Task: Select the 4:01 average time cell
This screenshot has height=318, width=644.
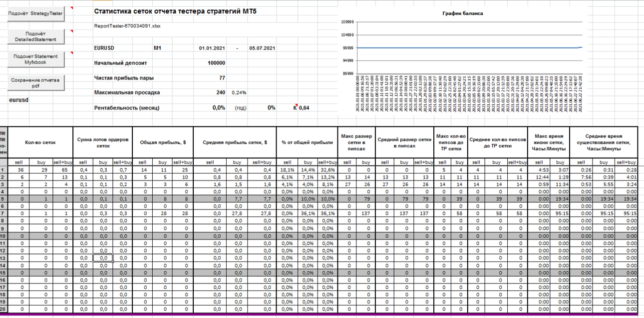Action: (626, 176)
